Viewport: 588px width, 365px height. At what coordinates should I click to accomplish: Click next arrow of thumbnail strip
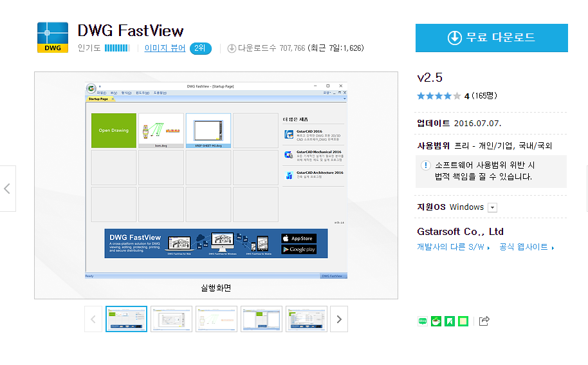[339, 319]
